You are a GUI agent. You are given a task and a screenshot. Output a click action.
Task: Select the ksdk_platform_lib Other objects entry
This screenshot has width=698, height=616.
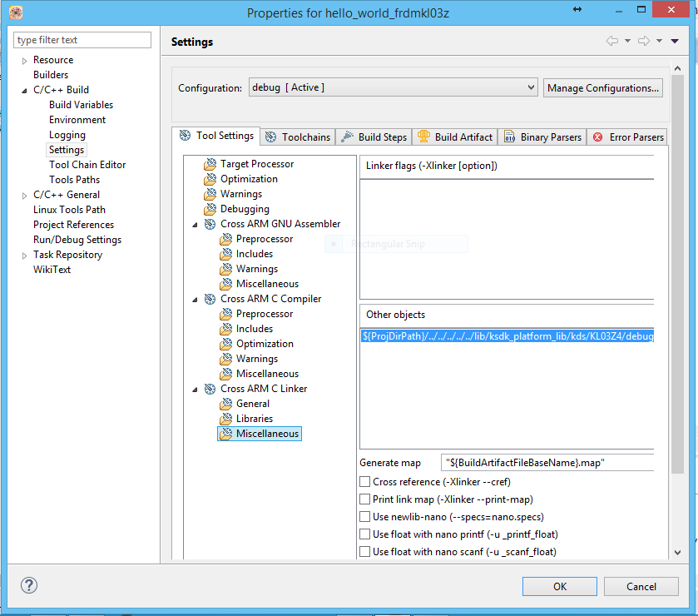[507, 335]
